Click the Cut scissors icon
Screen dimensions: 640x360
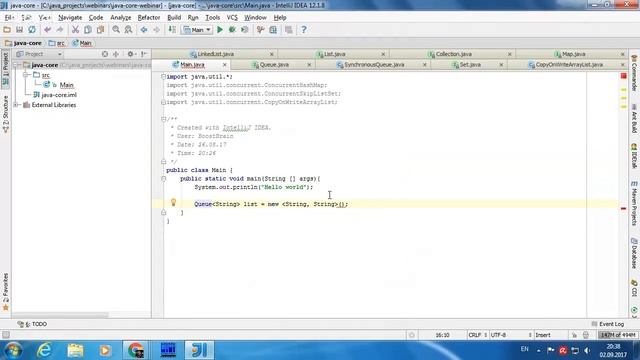tap(75, 30)
